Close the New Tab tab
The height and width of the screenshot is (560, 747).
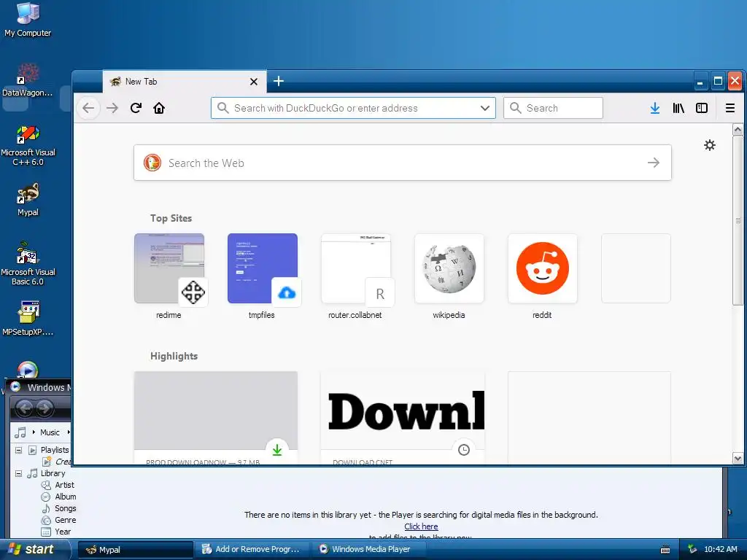(254, 82)
